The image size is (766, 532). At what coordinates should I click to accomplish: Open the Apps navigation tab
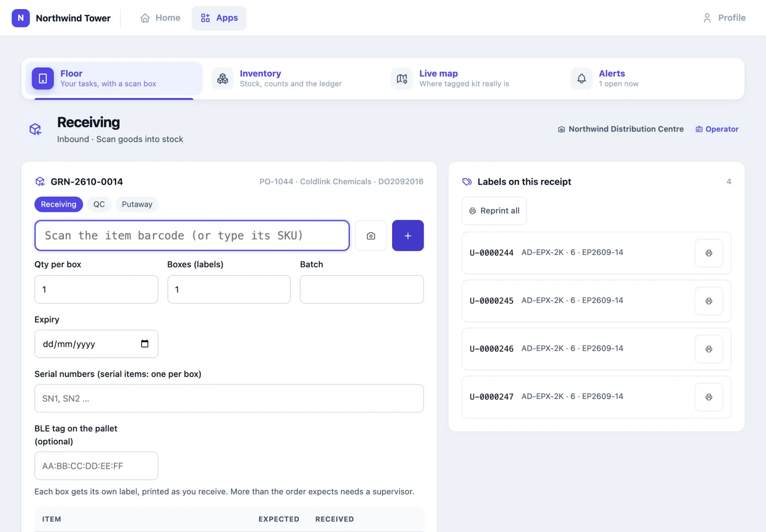[x=219, y=18]
